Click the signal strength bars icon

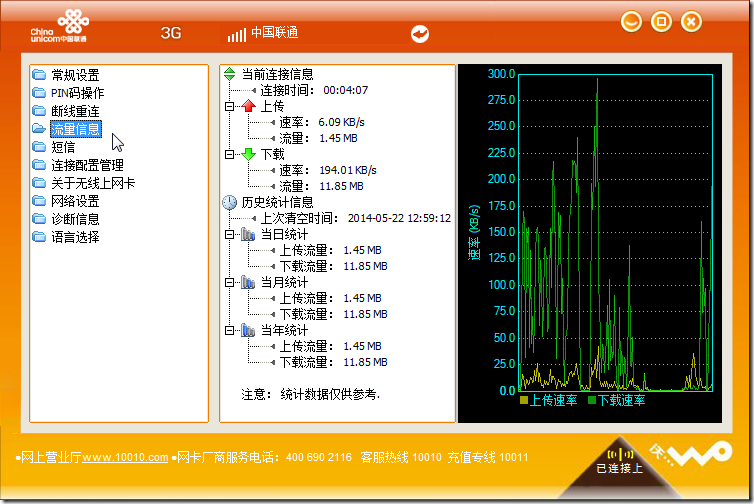pyautogui.click(x=237, y=35)
